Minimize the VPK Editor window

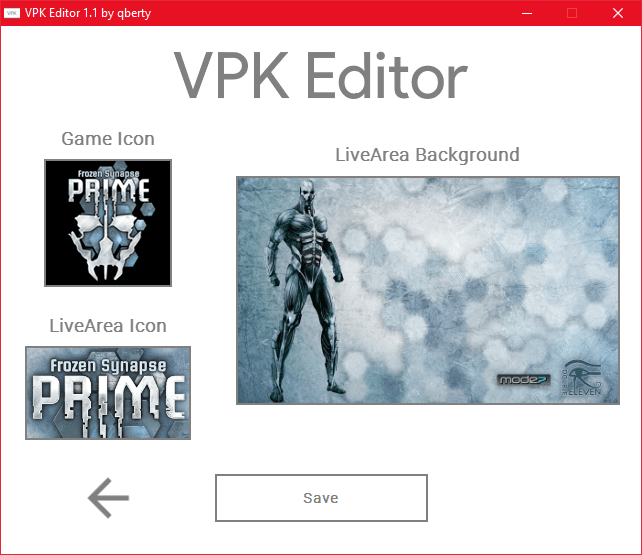tap(527, 13)
